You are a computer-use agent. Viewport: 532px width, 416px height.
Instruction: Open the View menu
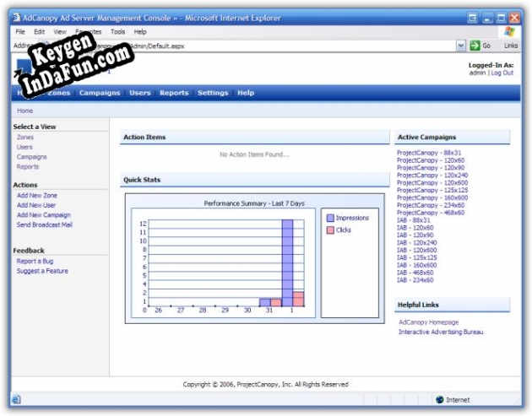click(60, 32)
